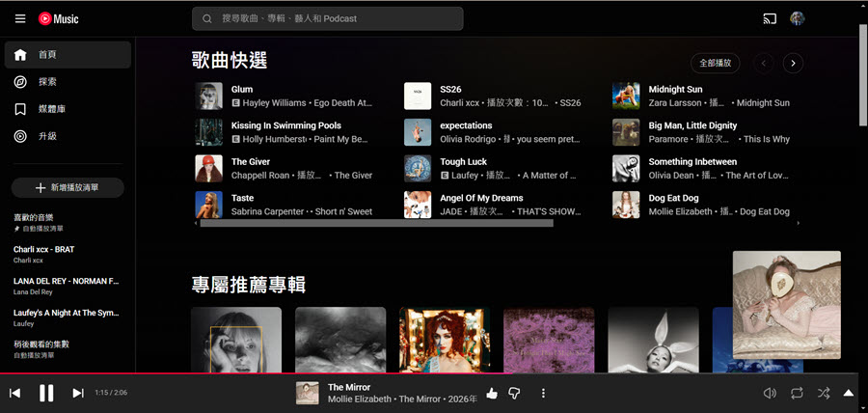
Task: Play the song Dog Eat Dog
Action: pos(674,198)
